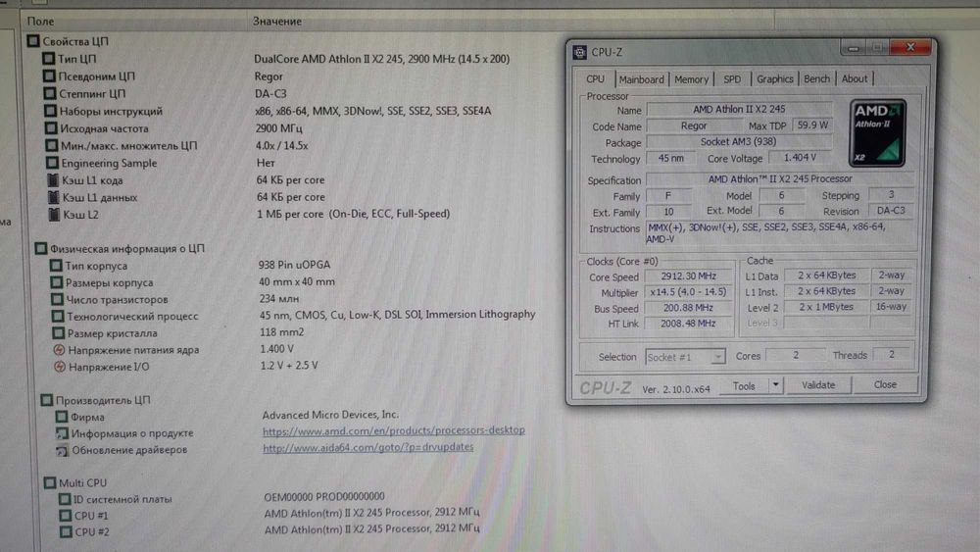The width and height of the screenshot is (980, 552).
Task: Select the Core Voltage value 1.404 V
Action: 800,158
